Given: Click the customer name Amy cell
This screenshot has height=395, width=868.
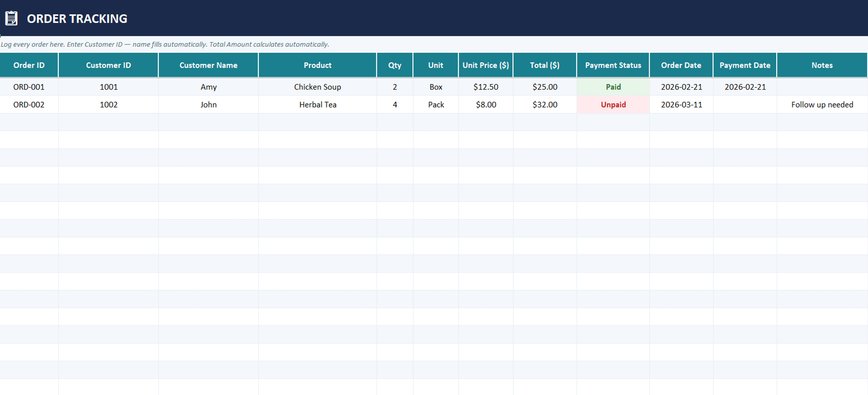Looking at the screenshot, I should click(x=209, y=87).
